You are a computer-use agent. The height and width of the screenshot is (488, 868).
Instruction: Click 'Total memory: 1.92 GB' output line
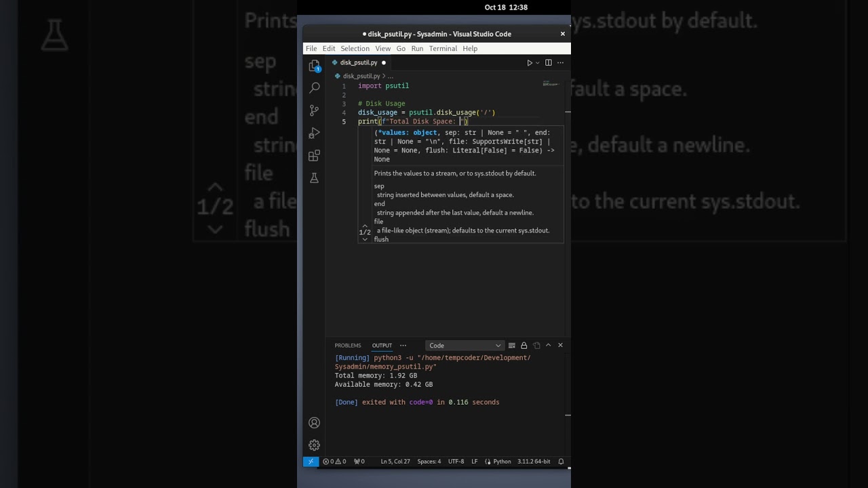point(376,375)
